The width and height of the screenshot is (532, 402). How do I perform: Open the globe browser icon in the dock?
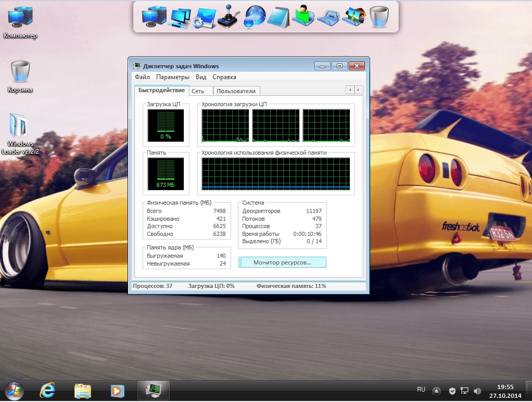pos(254,17)
